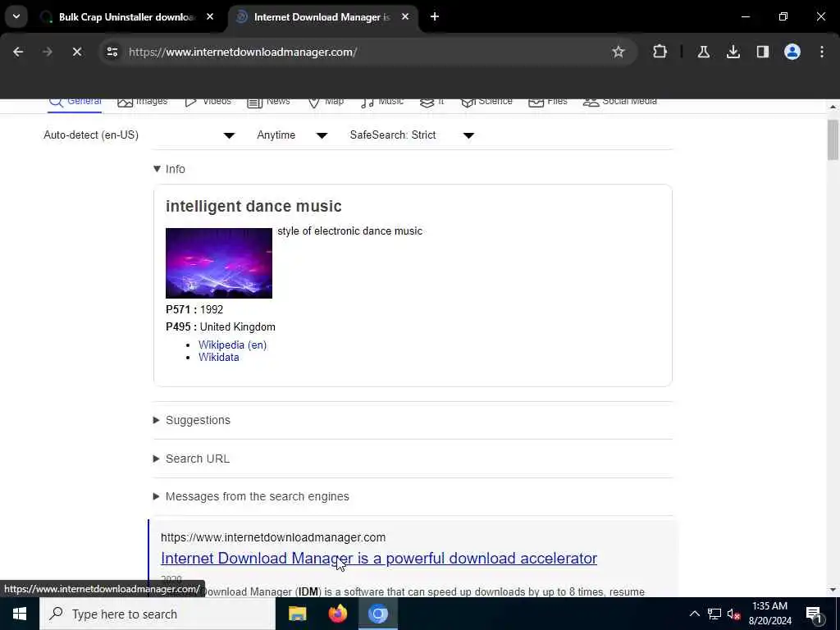Expand Messages from the search engines
The width and height of the screenshot is (840, 630).
coord(251,496)
